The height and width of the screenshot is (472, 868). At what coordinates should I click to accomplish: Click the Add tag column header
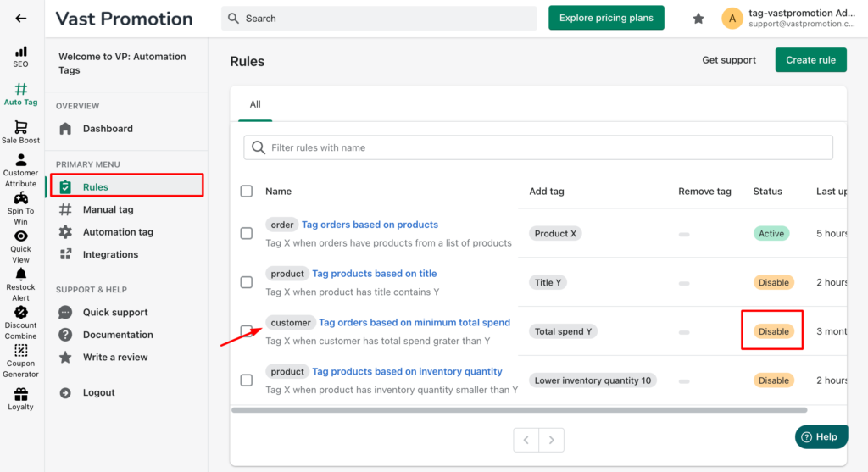(547, 192)
